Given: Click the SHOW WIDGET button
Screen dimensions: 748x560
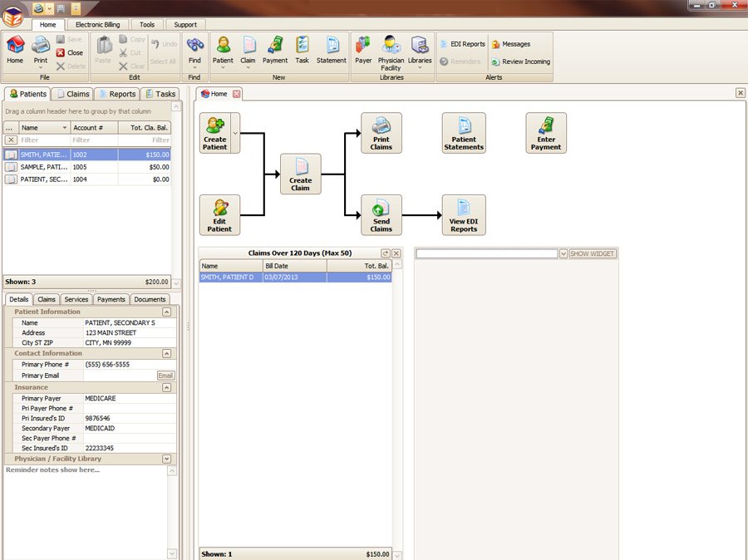Looking at the screenshot, I should tap(593, 253).
